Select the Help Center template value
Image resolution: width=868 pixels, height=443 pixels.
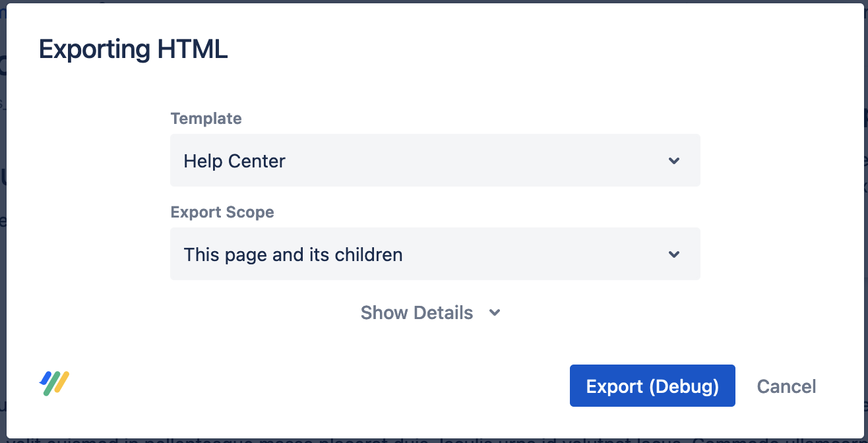(x=234, y=162)
